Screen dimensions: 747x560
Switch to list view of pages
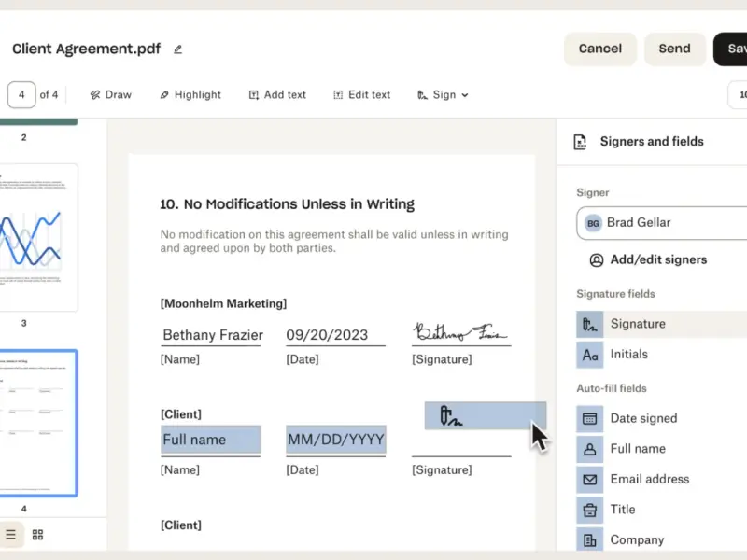(x=10, y=534)
